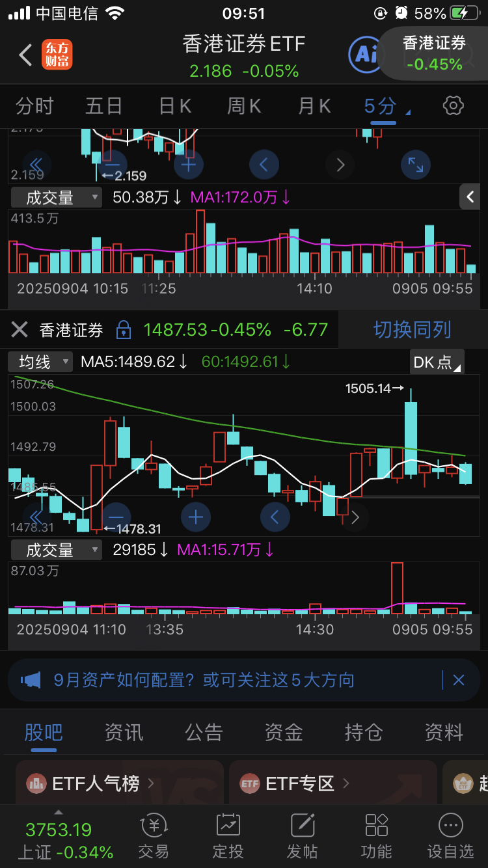Tap the 1478.31 low price label
The width and height of the screenshot is (488, 868).
click(x=132, y=529)
